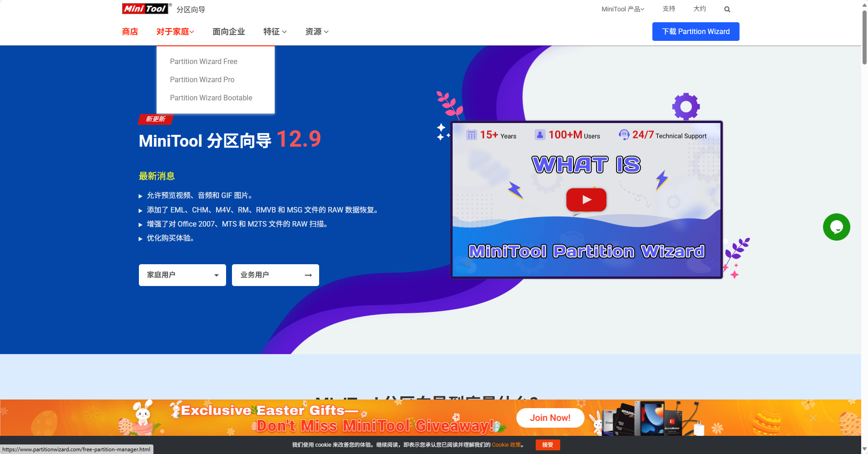
Task: Open the Cookie 政策 link
Action: [x=507, y=445]
